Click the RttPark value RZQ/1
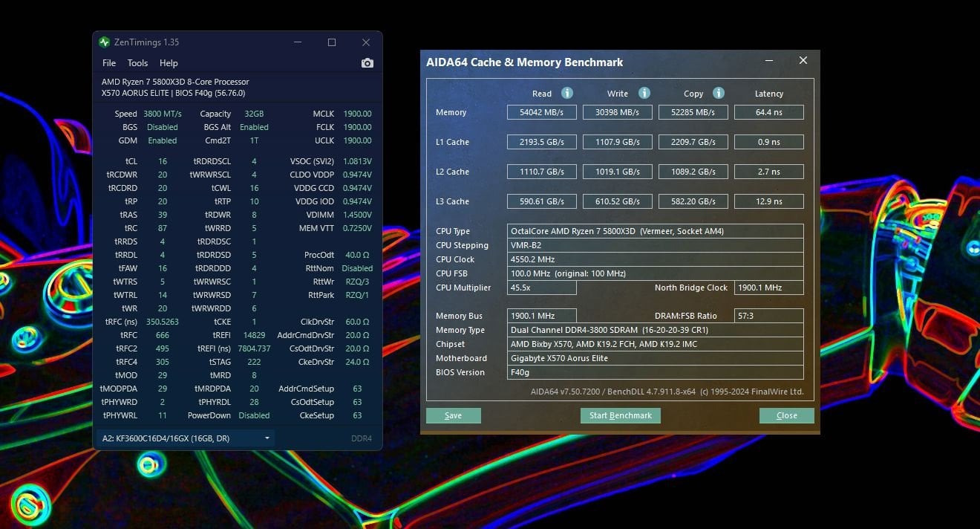 (x=357, y=295)
